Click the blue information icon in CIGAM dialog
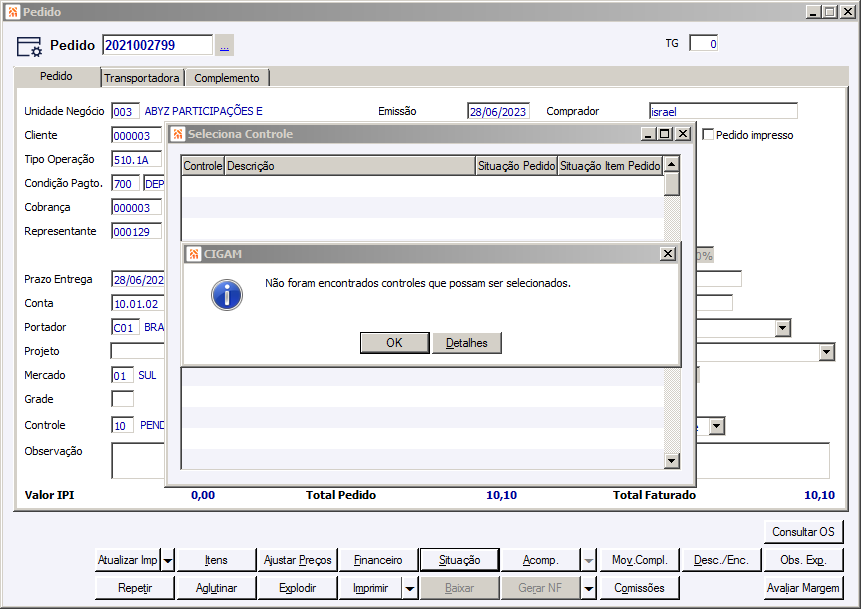The width and height of the screenshot is (861, 609). click(227, 295)
